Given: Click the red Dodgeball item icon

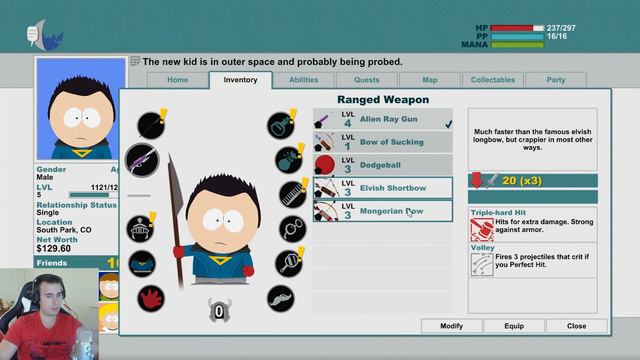Looking at the screenshot, I should coord(324,165).
